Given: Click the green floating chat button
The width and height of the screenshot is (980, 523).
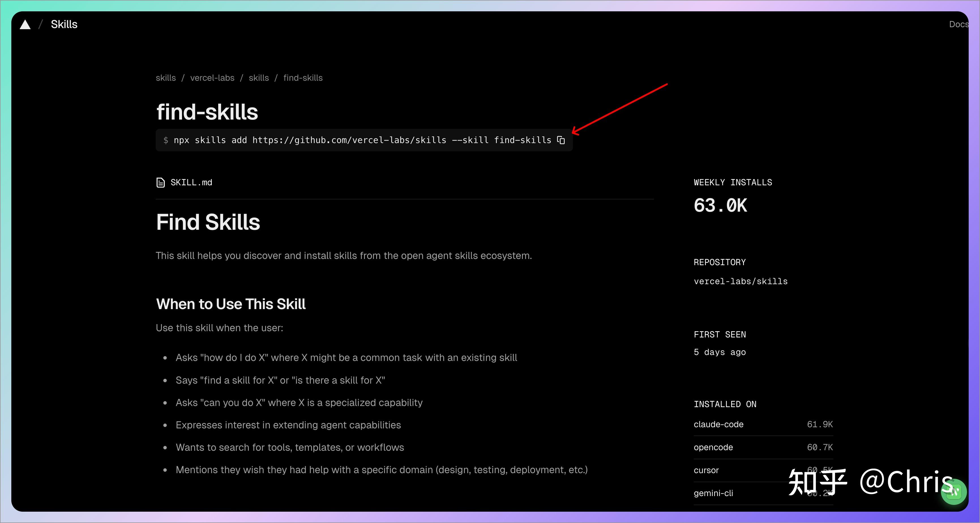Looking at the screenshot, I should pos(953,492).
